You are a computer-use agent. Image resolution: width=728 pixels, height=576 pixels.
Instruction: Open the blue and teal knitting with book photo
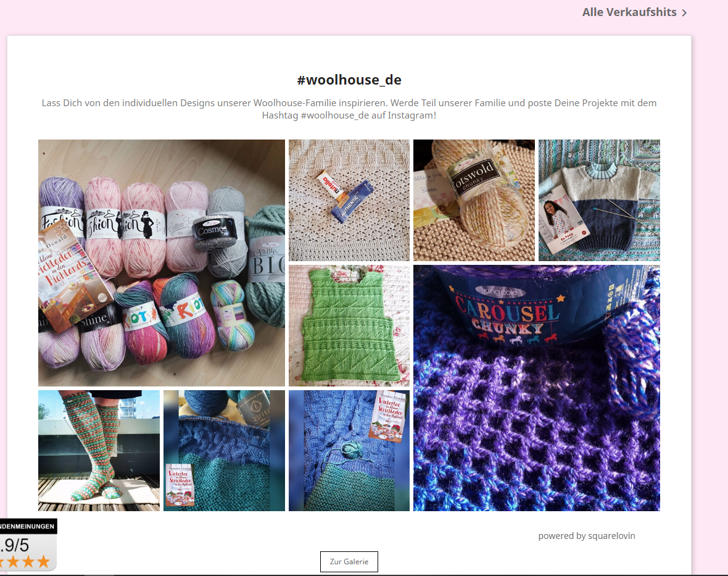[x=224, y=451]
